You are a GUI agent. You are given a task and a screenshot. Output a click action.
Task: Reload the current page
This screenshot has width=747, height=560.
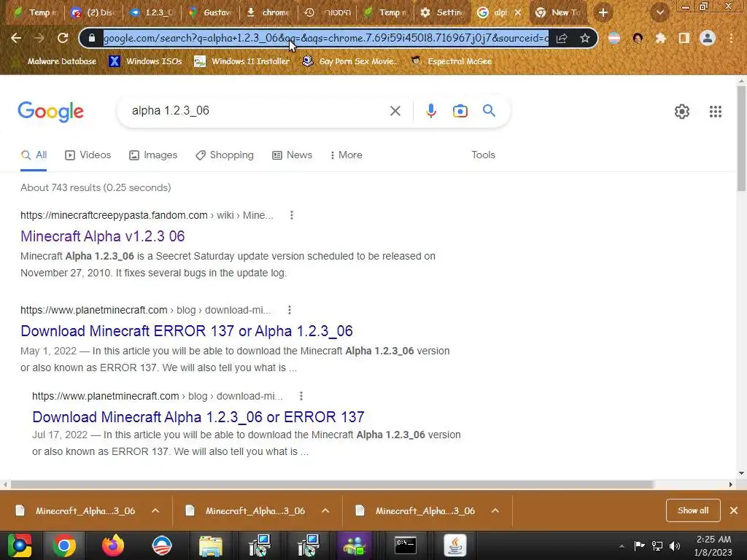pyautogui.click(x=63, y=38)
